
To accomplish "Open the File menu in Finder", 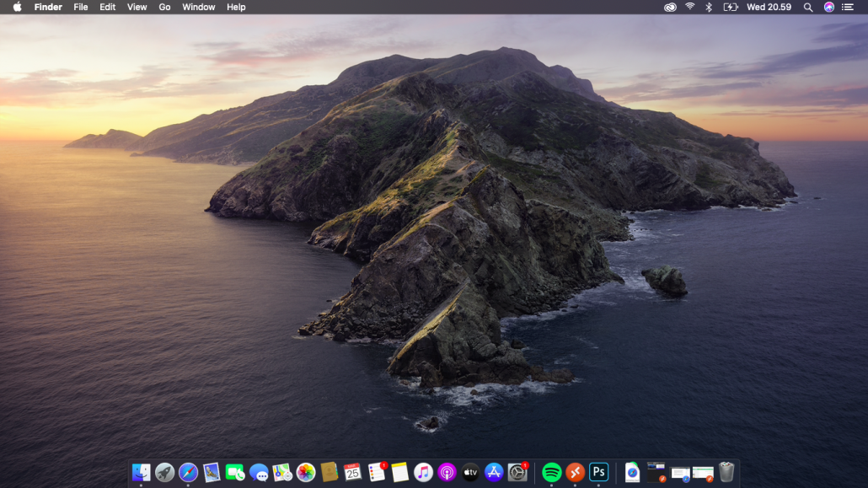I will 81,7.
